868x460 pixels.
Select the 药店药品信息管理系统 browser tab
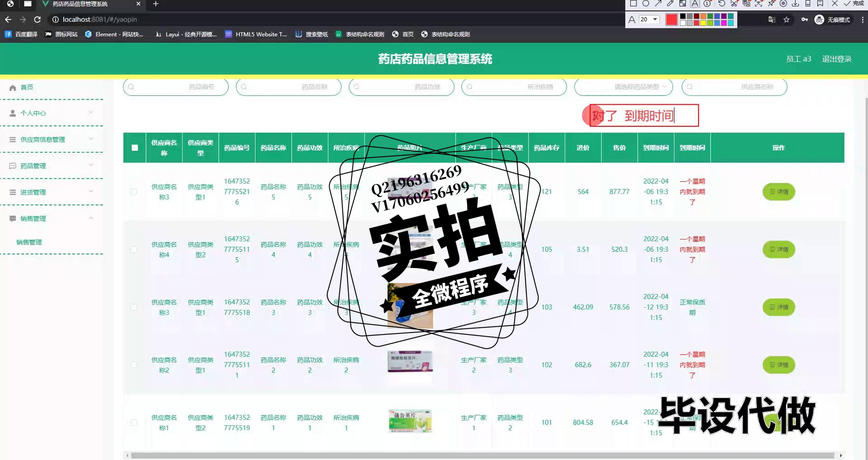(x=90, y=4)
